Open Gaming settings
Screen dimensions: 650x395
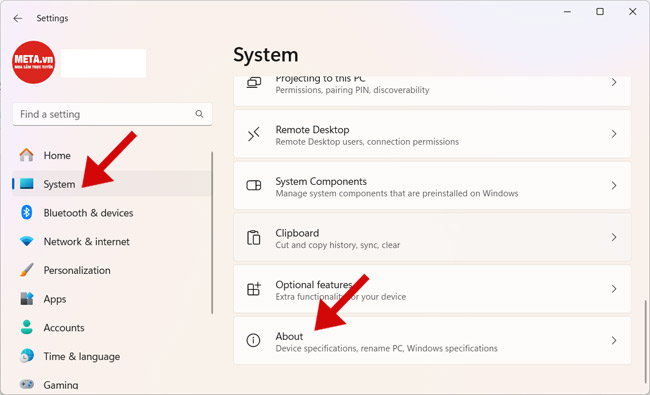click(112, 385)
